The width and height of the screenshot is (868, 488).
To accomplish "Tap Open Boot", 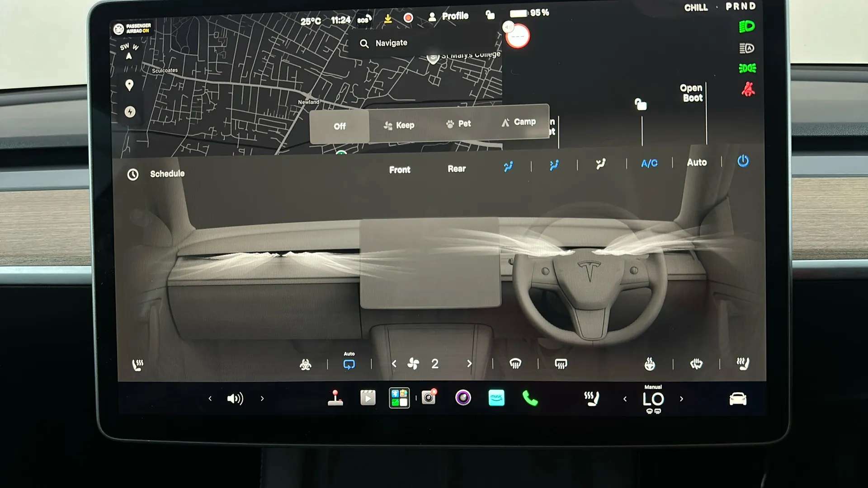I will (692, 93).
